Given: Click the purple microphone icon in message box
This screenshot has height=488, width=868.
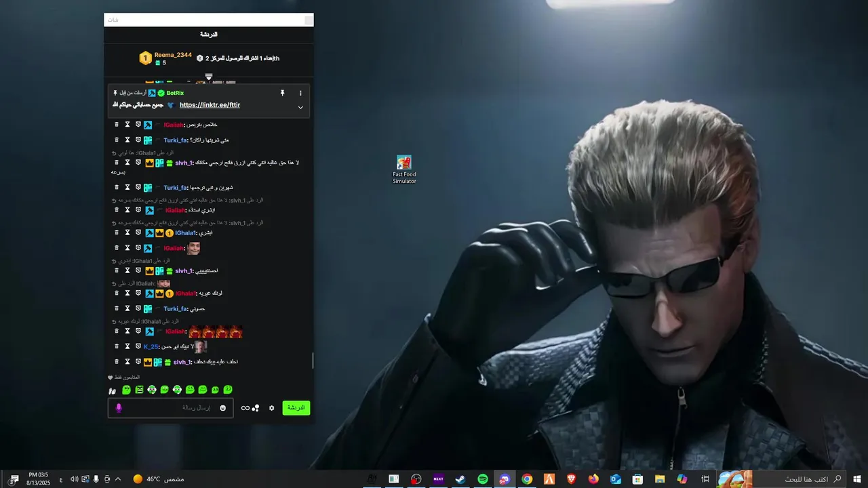Looking at the screenshot, I should click(x=119, y=407).
